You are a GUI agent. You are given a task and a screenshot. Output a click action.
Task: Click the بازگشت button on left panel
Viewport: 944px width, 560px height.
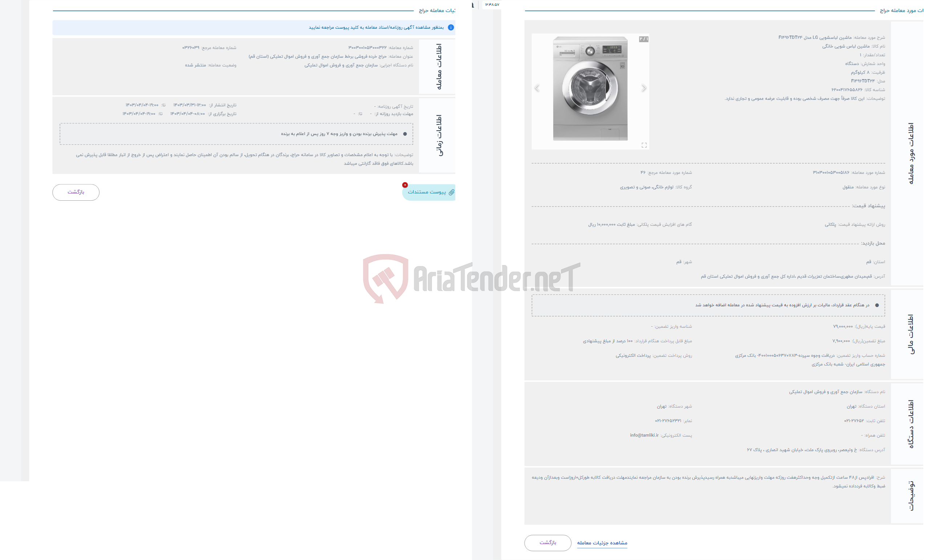pos(76,192)
